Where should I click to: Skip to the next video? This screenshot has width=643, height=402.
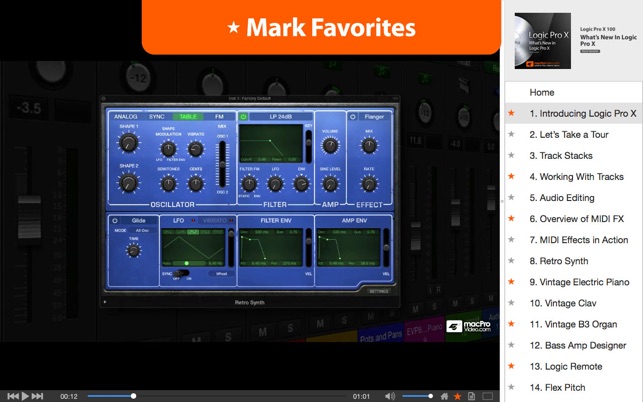tap(37, 396)
